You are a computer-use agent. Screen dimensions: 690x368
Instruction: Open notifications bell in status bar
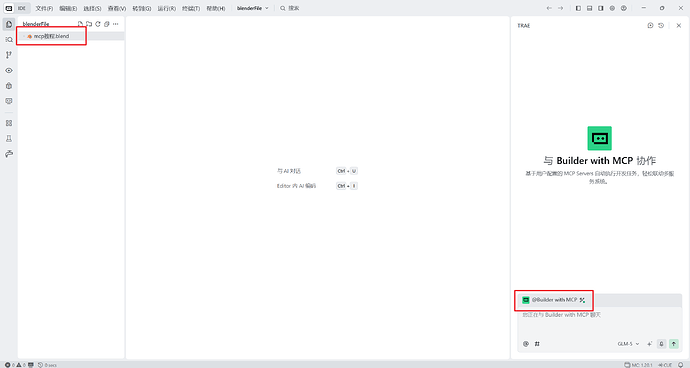coord(680,364)
